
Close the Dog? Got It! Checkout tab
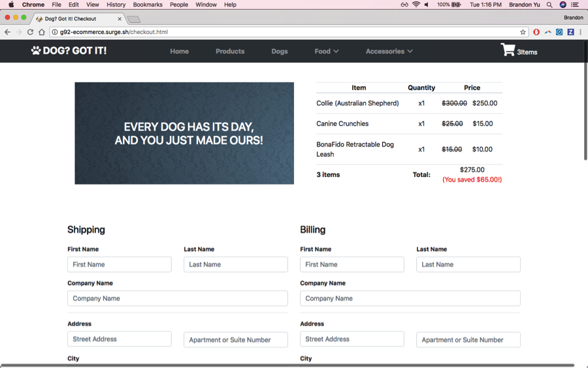click(120, 19)
